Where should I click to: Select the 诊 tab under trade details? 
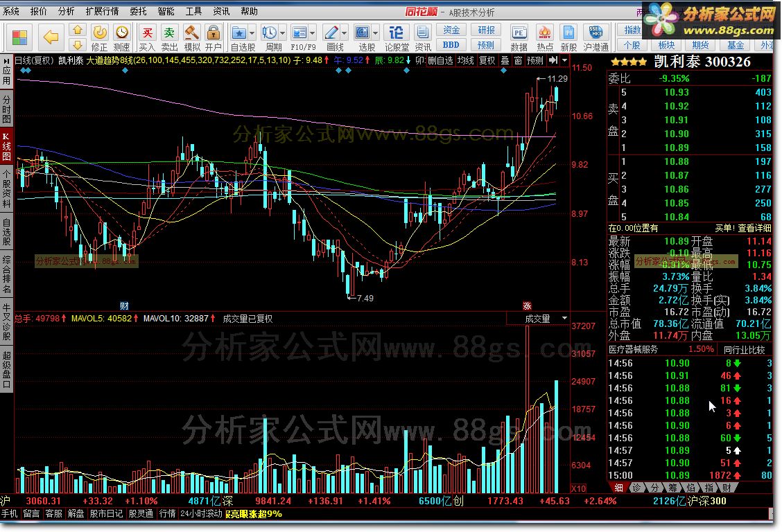pos(637,488)
